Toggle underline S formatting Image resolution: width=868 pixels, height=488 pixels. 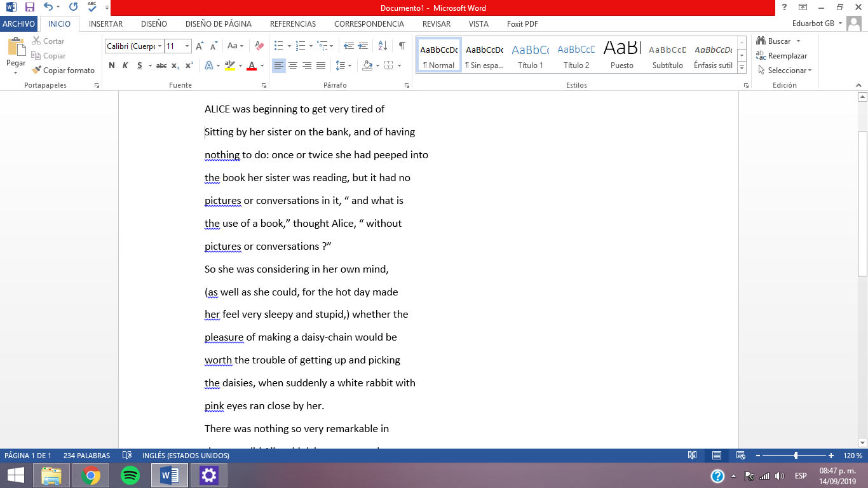(139, 65)
